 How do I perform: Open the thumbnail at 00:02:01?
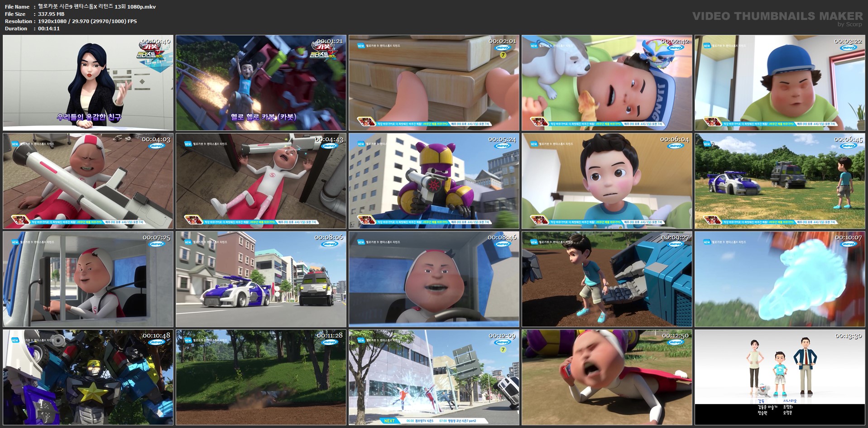click(434, 83)
